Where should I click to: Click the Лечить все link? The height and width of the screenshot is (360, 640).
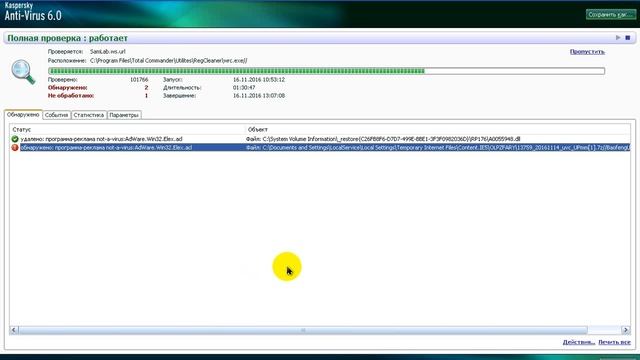coord(614,342)
